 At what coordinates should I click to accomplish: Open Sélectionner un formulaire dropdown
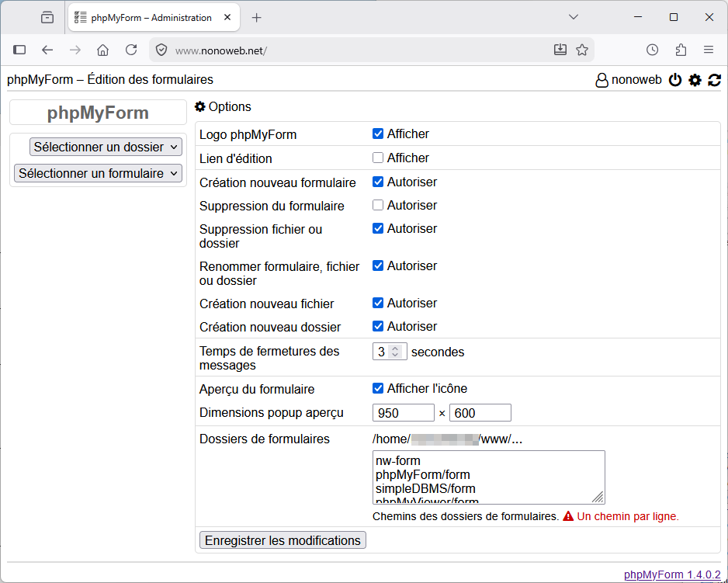coord(98,173)
